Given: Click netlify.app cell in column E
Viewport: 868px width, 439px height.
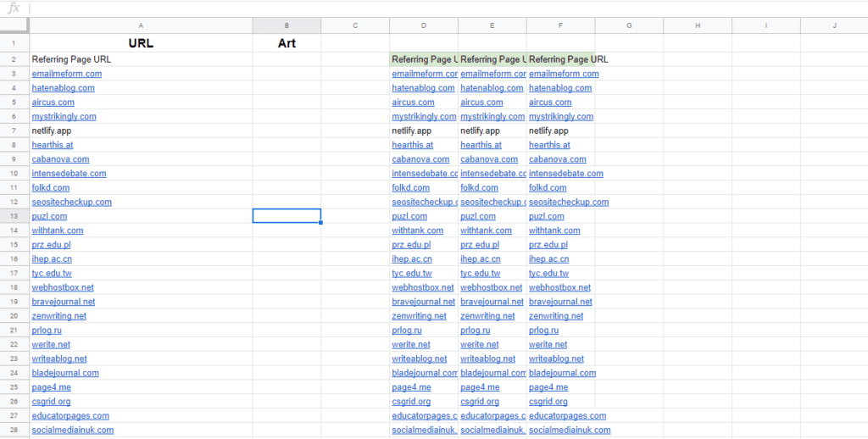Looking at the screenshot, I should pyautogui.click(x=492, y=131).
